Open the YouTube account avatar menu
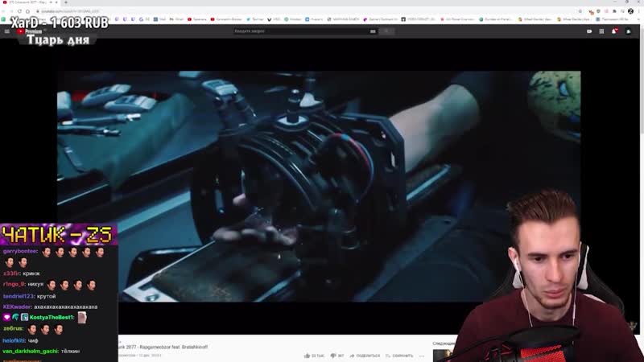 (x=629, y=31)
